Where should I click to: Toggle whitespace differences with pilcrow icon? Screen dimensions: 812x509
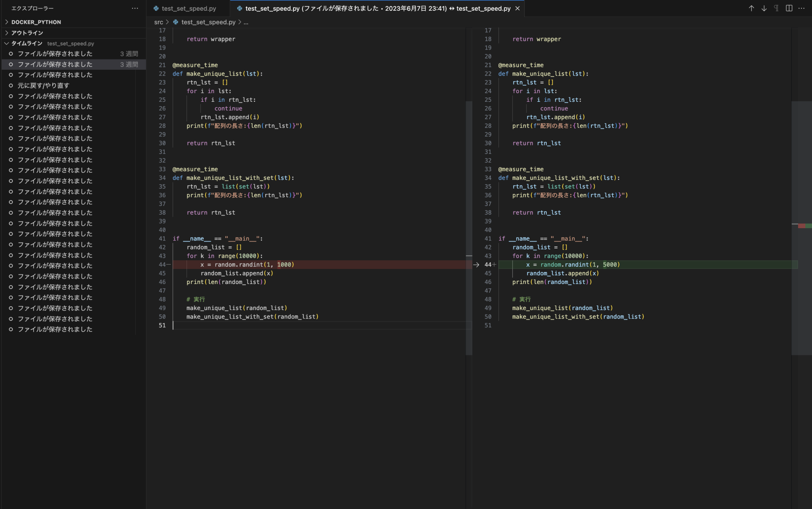pos(776,8)
